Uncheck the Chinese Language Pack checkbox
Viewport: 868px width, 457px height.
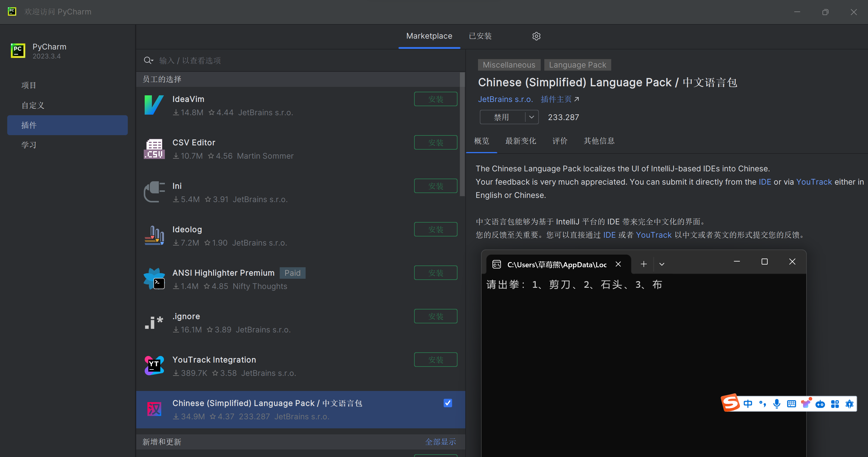(x=448, y=403)
